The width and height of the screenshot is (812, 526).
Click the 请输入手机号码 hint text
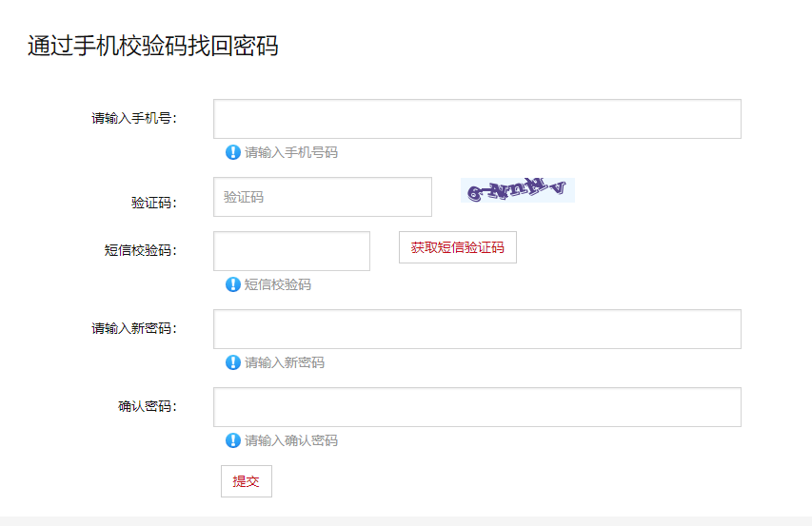click(x=291, y=152)
